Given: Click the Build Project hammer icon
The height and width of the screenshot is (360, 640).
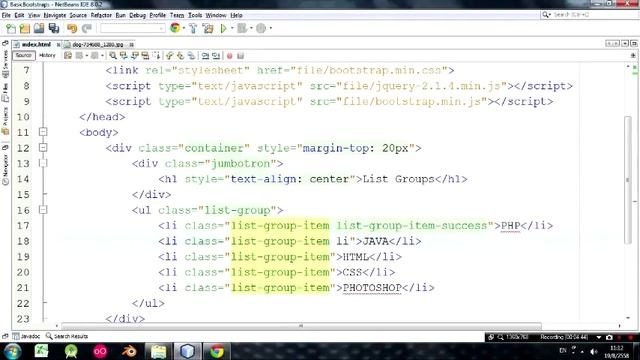Looking at the screenshot, I should coord(193,28).
